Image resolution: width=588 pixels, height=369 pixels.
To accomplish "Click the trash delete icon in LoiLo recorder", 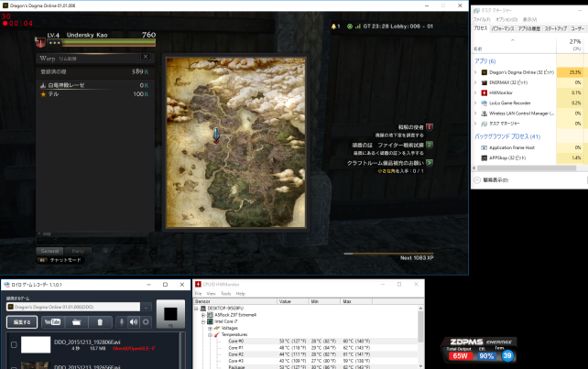I will 100,321.
